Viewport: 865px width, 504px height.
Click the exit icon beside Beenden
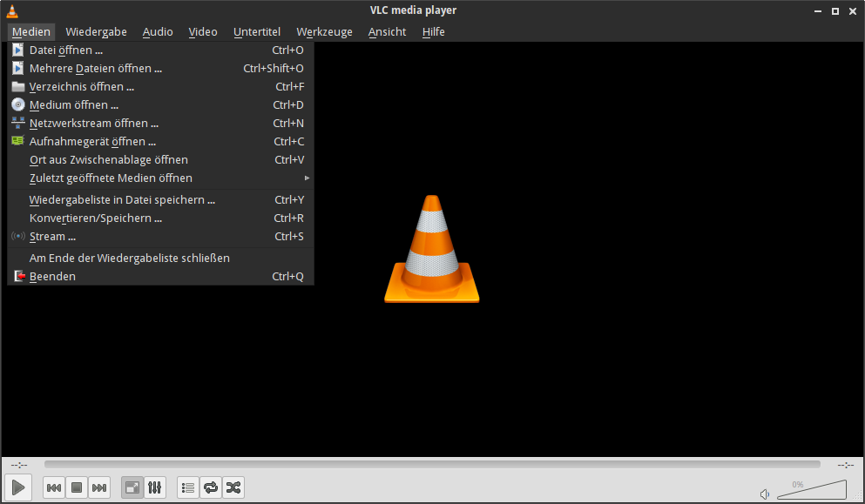pyautogui.click(x=19, y=276)
